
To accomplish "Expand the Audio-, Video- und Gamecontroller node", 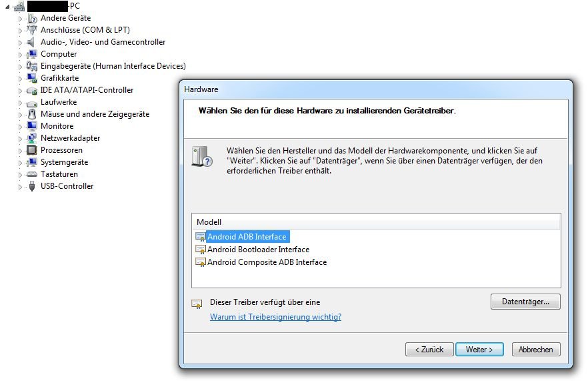I will (20, 43).
